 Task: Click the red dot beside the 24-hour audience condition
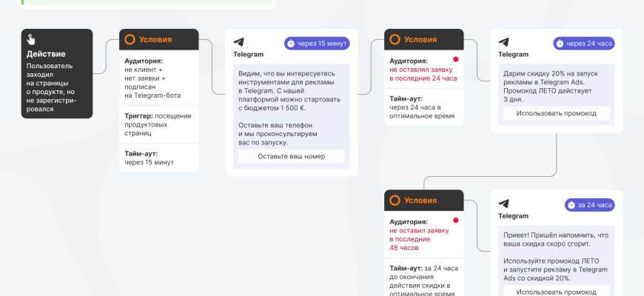(456, 59)
